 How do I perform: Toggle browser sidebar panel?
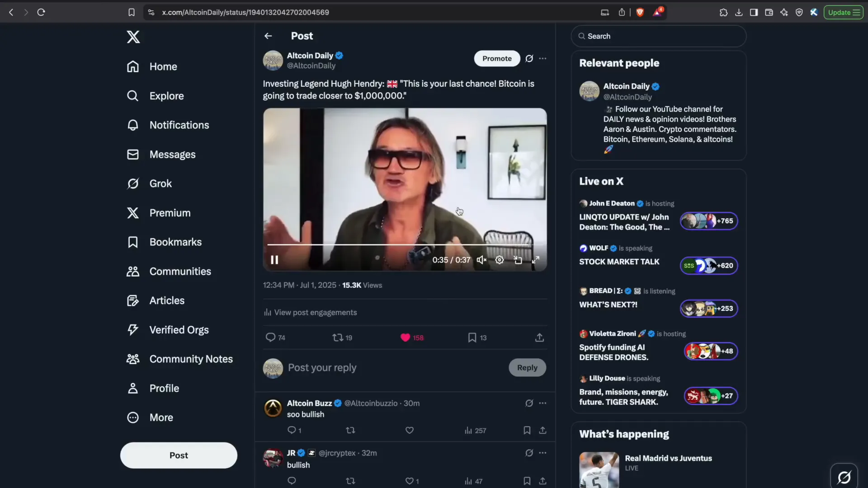[x=754, y=12]
